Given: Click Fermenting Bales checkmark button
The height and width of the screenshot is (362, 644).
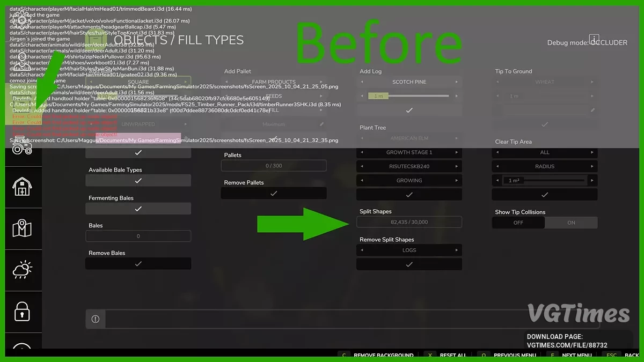Looking at the screenshot, I should pos(138,209).
